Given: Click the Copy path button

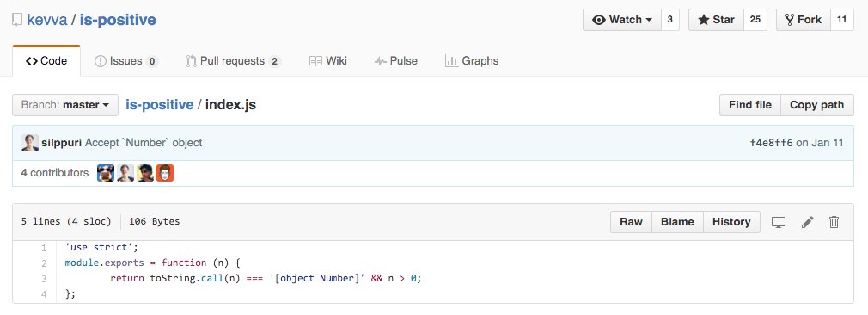Looking at the screenshot, I should tap(817, 105).
